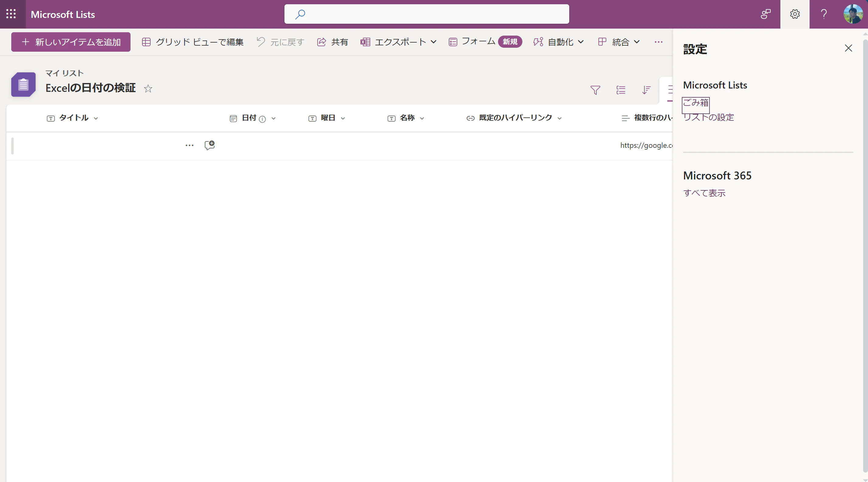The image size is (868, 482).
Task: Click the purple list clipboard icon
Action: tap(23, 85)
